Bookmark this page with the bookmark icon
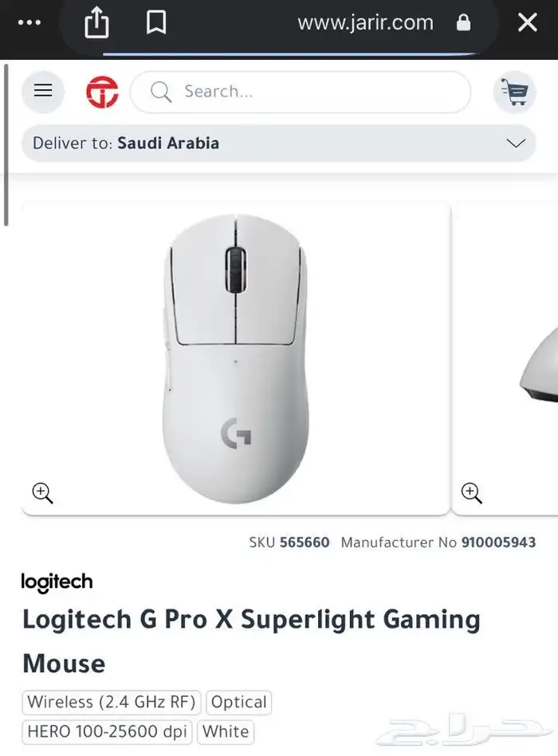The height and width of the screenshot is (756, 558). click(x=156, y=22)
